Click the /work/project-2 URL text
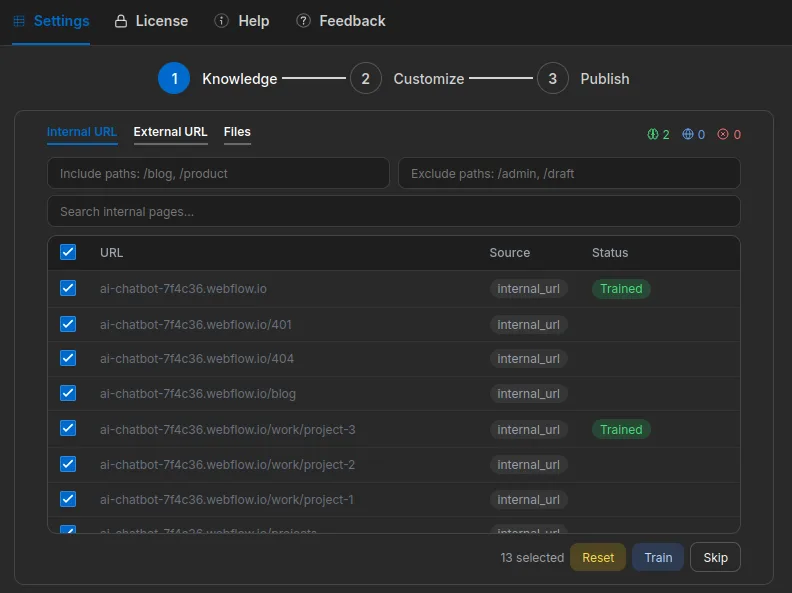This screenshot has width=792, height=593. click(228, 465)
